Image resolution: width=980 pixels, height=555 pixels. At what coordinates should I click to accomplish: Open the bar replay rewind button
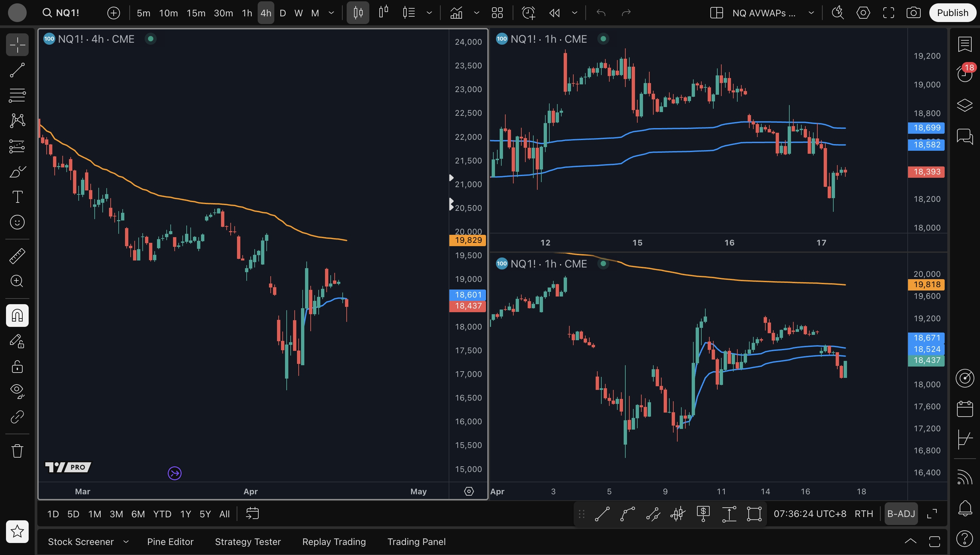pos(554,13)
